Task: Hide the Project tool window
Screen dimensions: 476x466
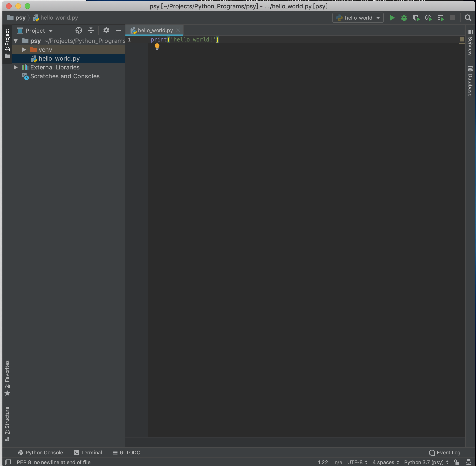Action: 118,30
